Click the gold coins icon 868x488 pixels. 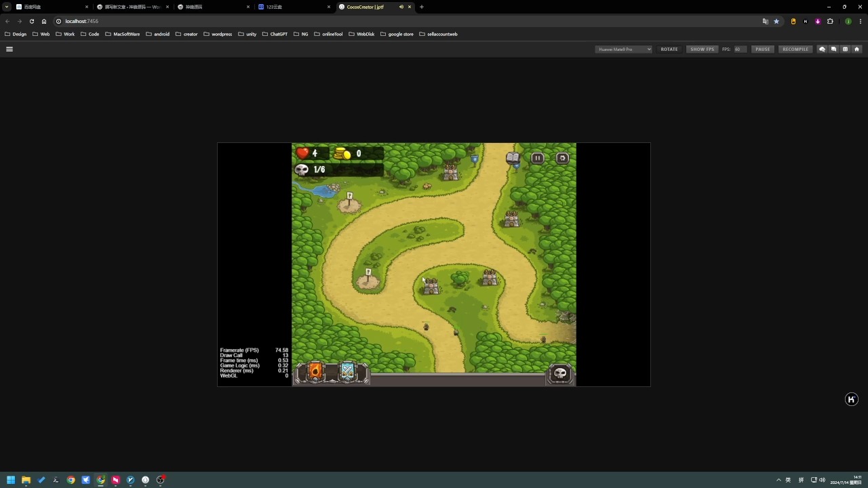(x=342, y=154)
